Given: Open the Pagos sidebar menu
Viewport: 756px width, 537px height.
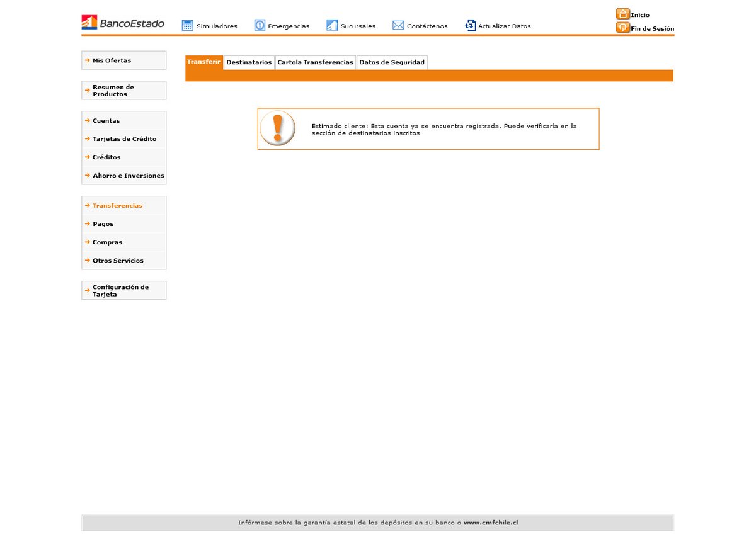Looking at the screenshot, I should (x=124, y=224).
